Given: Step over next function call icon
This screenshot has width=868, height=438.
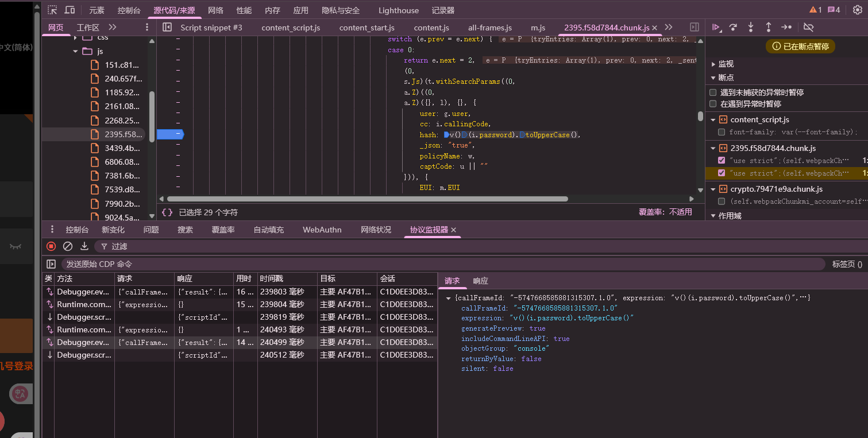Looking at the screenshot, I should point(734,27).
